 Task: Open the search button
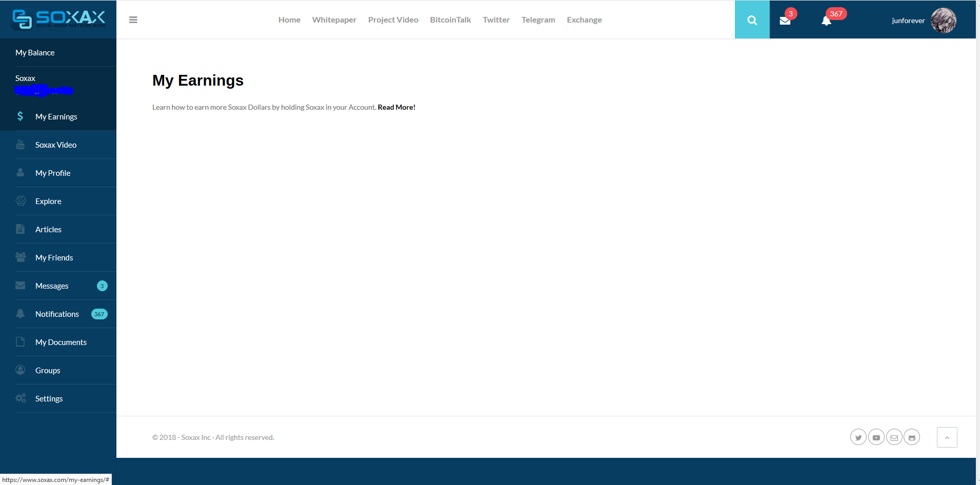[752, 19]
